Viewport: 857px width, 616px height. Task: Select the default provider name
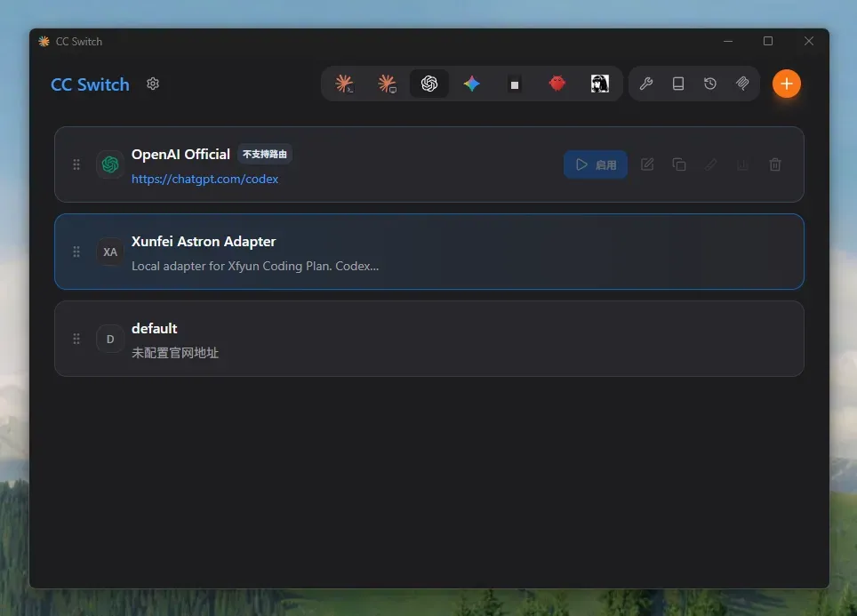[154, 328]
